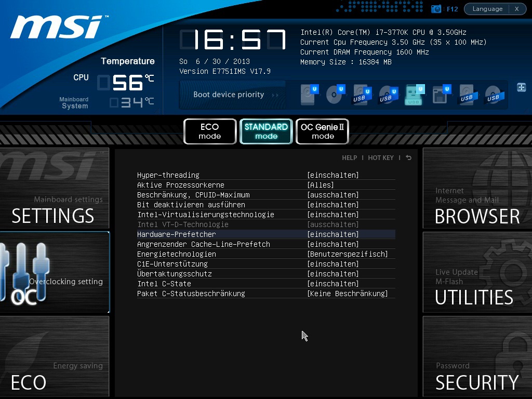Click the System temperature reading 34°C
Viewport: 532px width, 399px height.
(x=131, y=102)
